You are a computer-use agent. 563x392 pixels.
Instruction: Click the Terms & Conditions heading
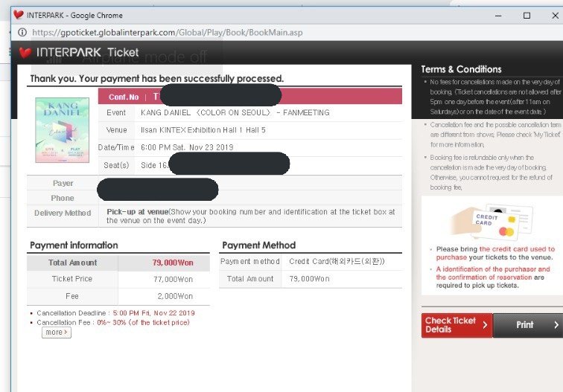[461, 69]
